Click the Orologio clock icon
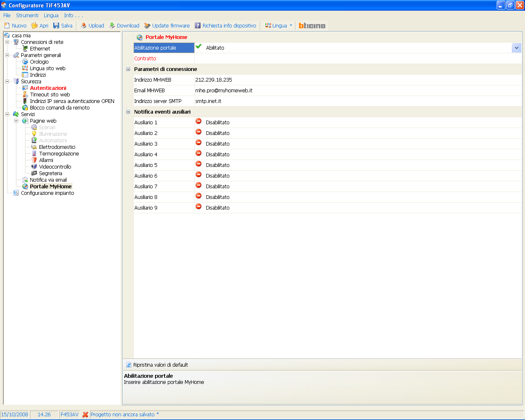 click(x=25, y=62)
